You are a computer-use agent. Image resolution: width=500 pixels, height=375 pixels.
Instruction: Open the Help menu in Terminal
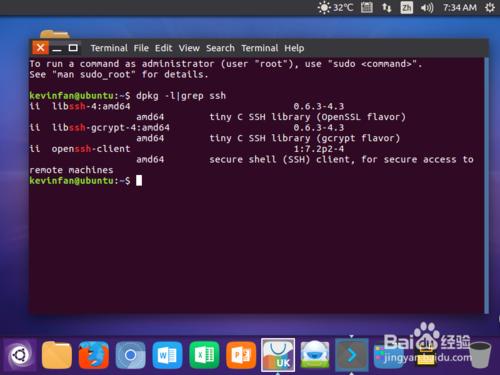pos(294,48)
